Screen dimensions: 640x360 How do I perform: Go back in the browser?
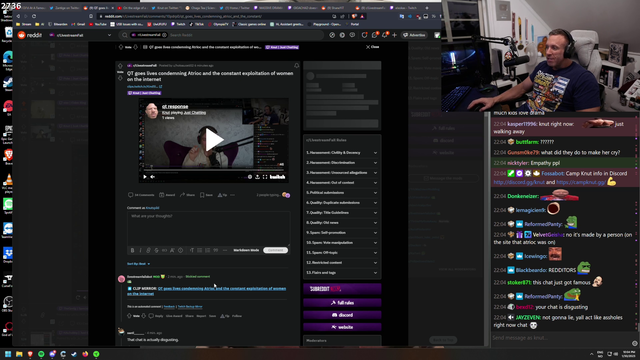[x=18, y=16]
